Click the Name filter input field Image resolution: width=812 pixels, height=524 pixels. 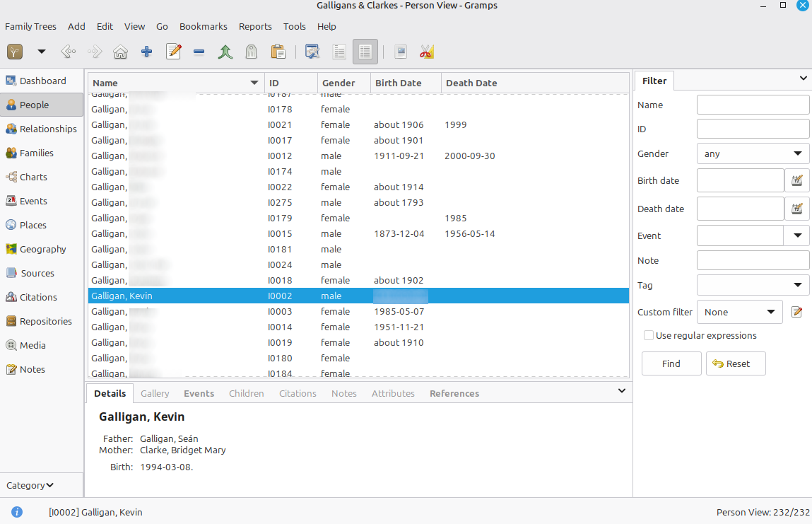[x=753, y=105]
